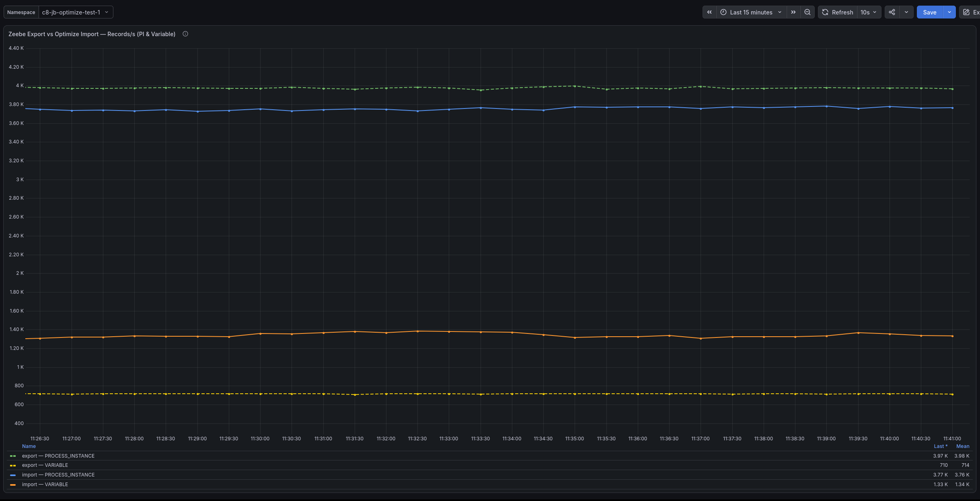Click the green swatch for export PROCESS_INSTANCE

tap(13, 456)
